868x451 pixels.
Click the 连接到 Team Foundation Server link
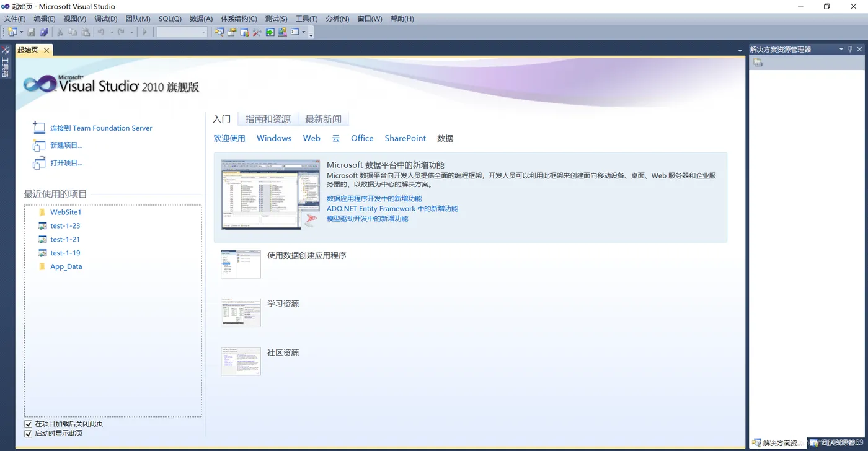pyautogui.click(x=101, y=128)
